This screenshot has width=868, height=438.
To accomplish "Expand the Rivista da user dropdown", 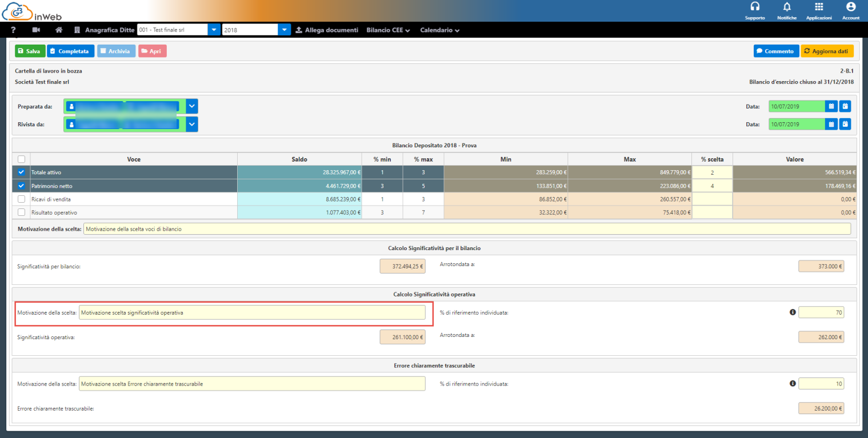I will click(192, 123).
